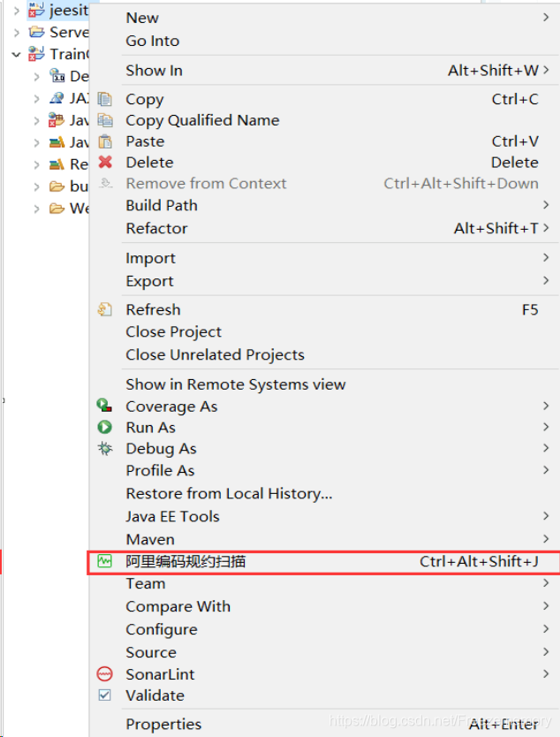The width and height of the screenshot is (560, 737).
Task: Open the Maven submenu arrow
Action: (546, 539)
